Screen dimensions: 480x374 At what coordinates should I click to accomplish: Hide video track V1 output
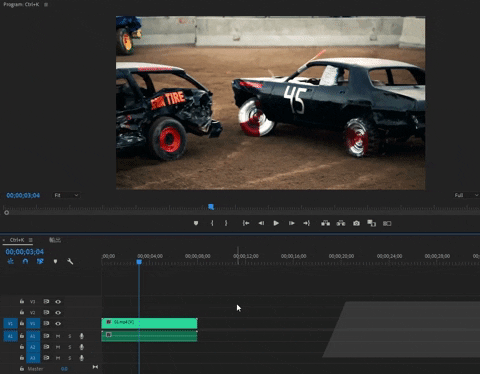coord(58,323)
